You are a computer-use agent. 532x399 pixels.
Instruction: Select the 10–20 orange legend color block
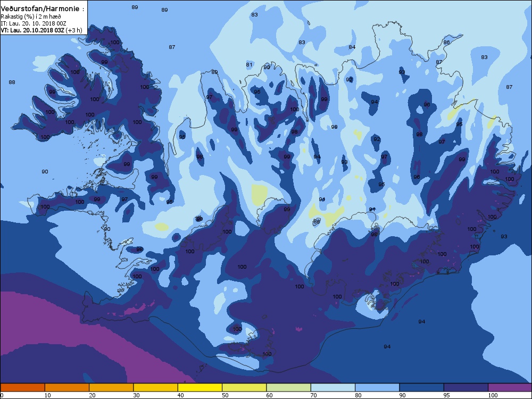(67, 387)
